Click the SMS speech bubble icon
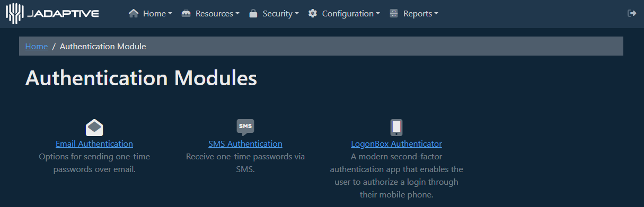The image size is (644, 207). [x=245, y=128]
